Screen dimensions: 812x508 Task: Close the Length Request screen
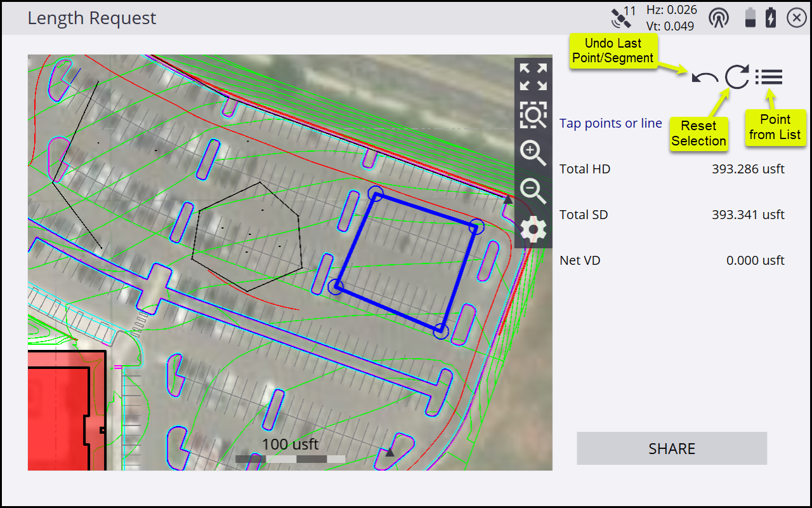pos(796,18)
